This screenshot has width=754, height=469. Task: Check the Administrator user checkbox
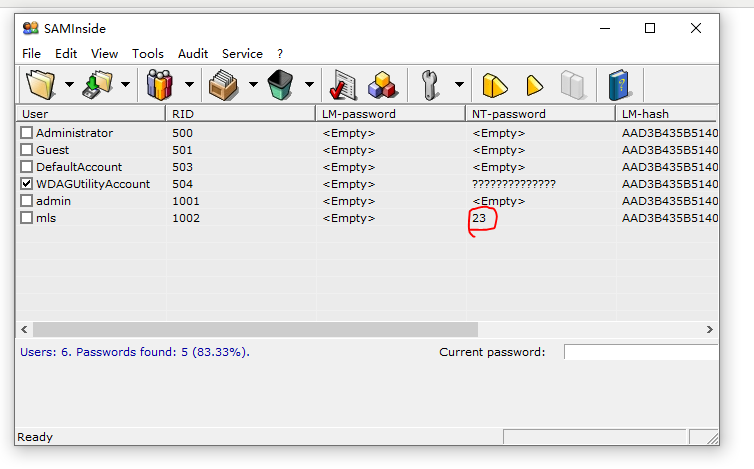point(26,132)
